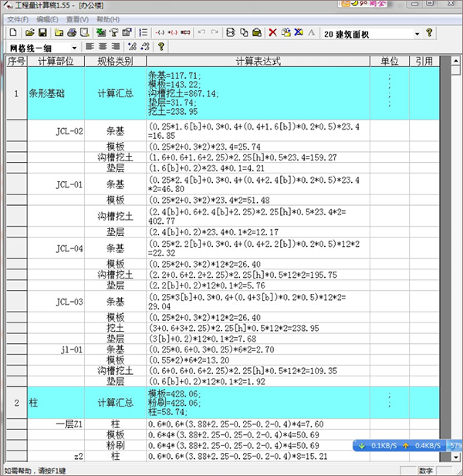463x476 pixels.
Task: Click the 计算部位 column header
Action: (56, 61)
